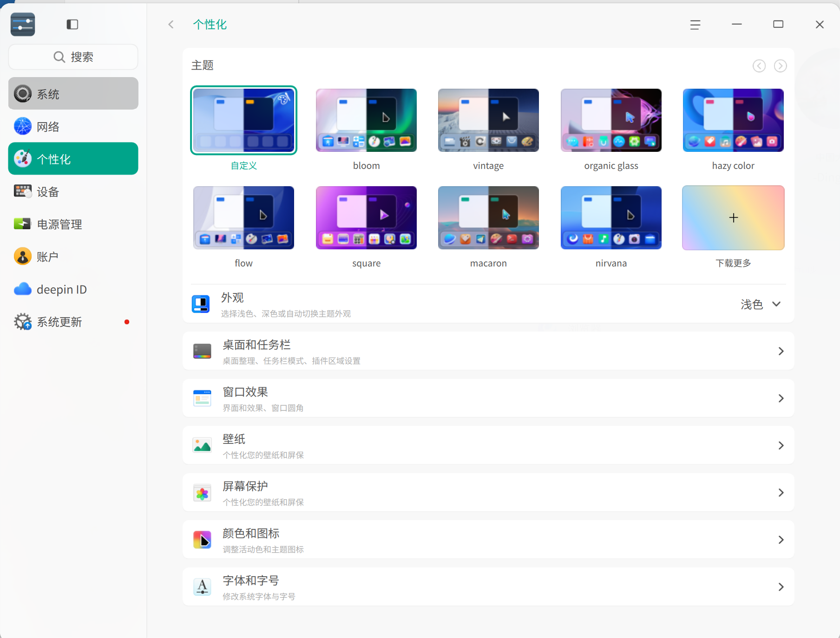Viewport: 840px width, 638px height.
Task: Select the vintage theme thumbnail
Action: click(488, 120)
